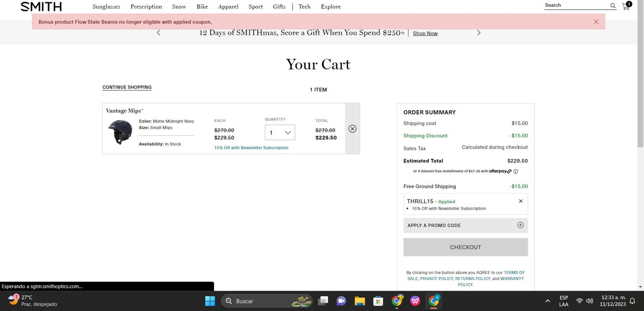Show hidden system tray icons
Image resolution: width=644 pixels, height=311 pixels.
[547, 301]
